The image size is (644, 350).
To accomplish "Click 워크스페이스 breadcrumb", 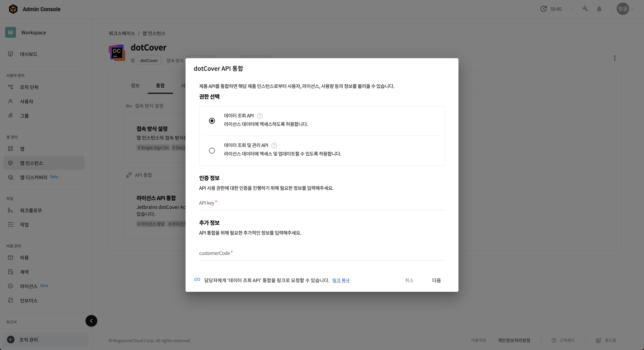I will click(x=122, y=33).
